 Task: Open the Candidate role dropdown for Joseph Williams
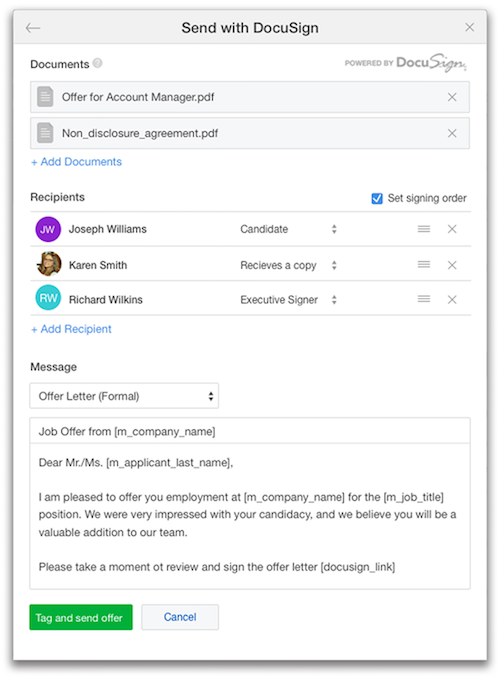[288, 229]
